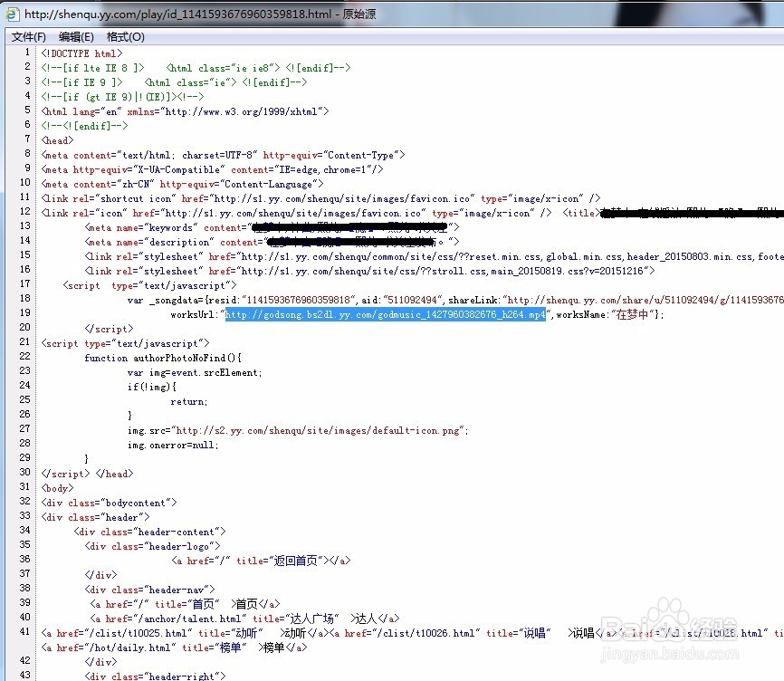Click the div class="bodycontent" line

tap(109, 503)
